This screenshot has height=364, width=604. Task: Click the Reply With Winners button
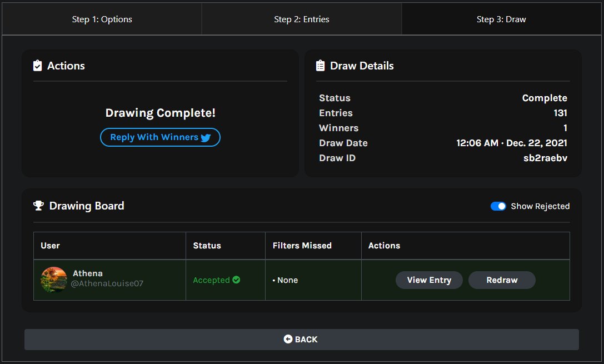[160, 137]
